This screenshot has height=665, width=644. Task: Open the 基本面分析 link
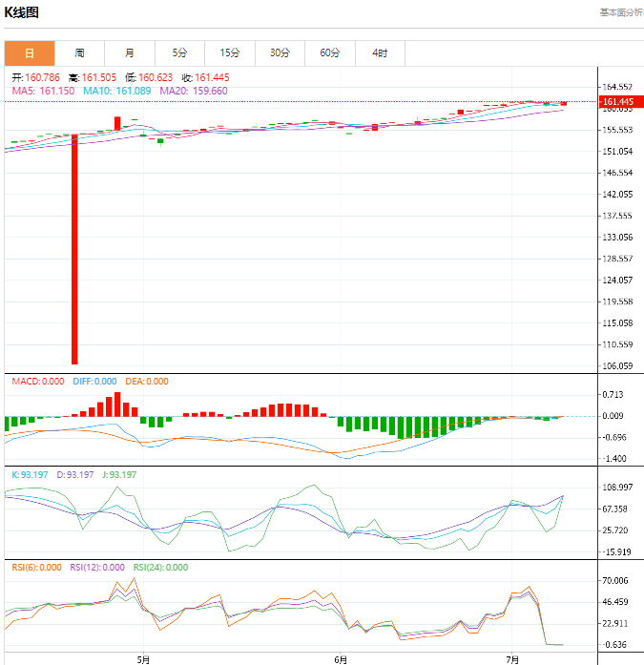point(621,12)
